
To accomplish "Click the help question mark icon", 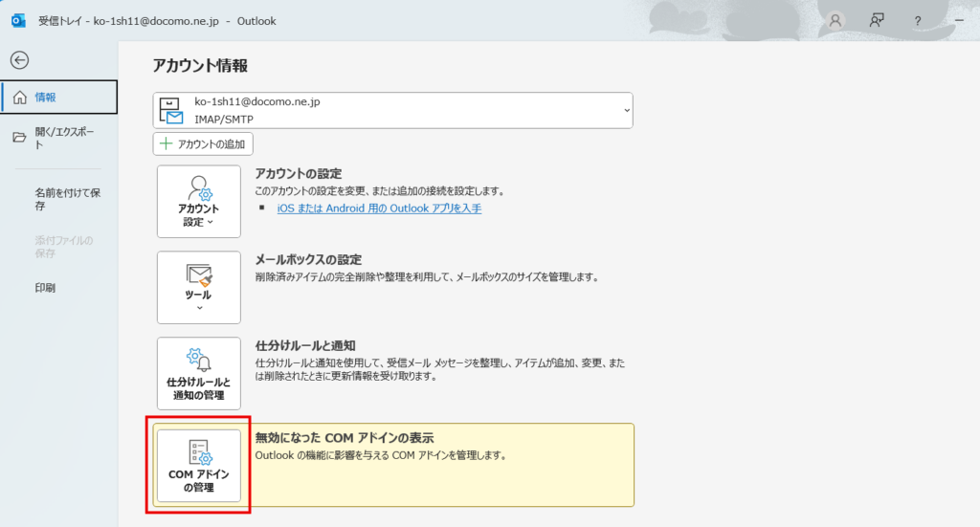I will pos(917,20).
